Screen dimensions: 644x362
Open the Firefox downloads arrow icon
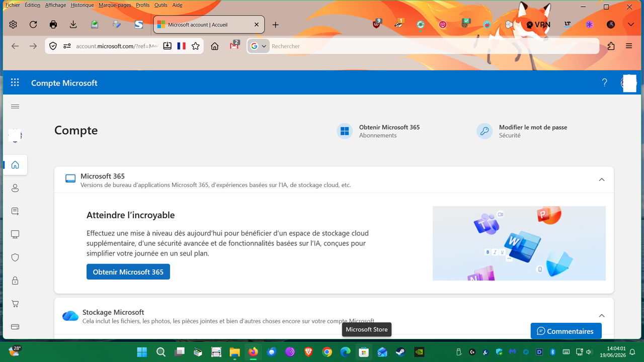click(x=73, y=25)
